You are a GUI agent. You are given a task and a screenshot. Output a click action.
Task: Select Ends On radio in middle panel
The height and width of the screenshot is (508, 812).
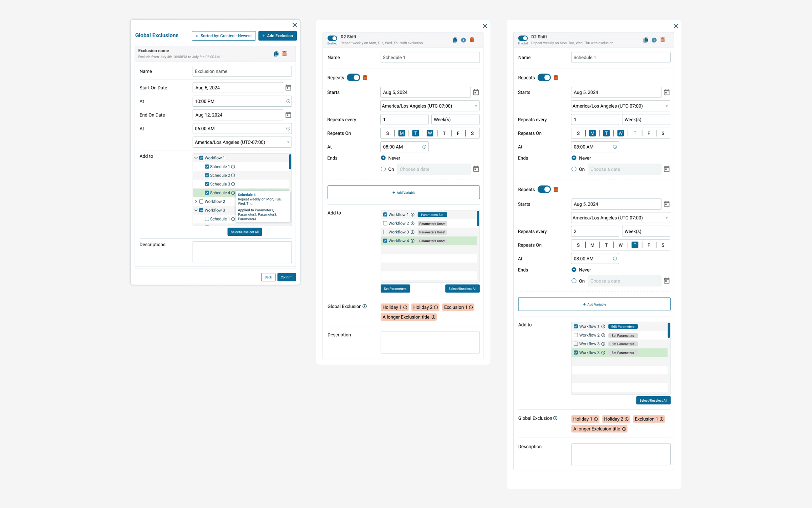383,169
